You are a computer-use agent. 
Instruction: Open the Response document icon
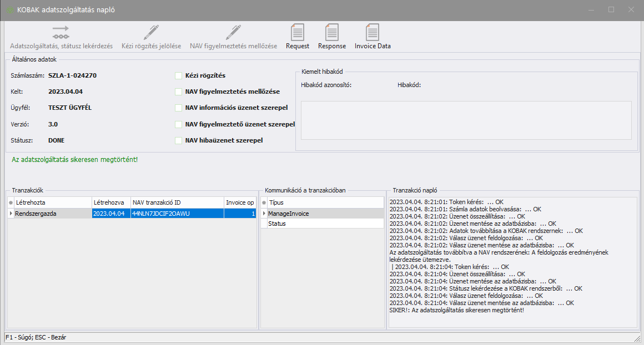coord(332,32)
